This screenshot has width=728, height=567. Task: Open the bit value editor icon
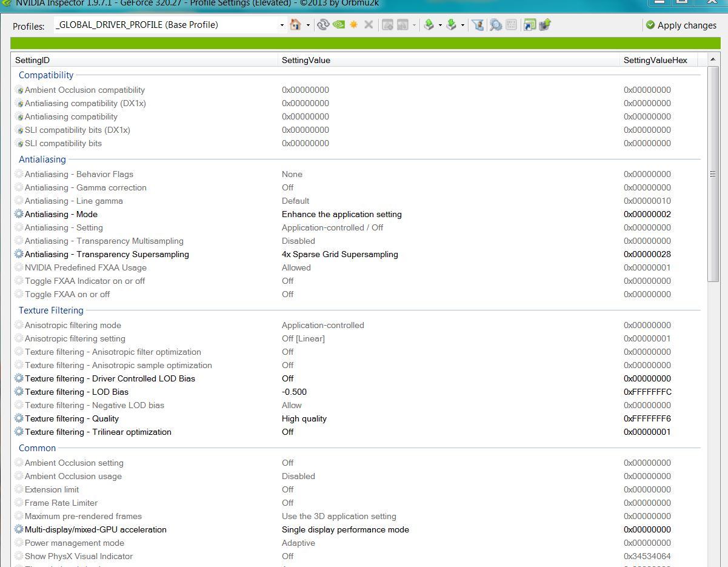pos(511,25)
